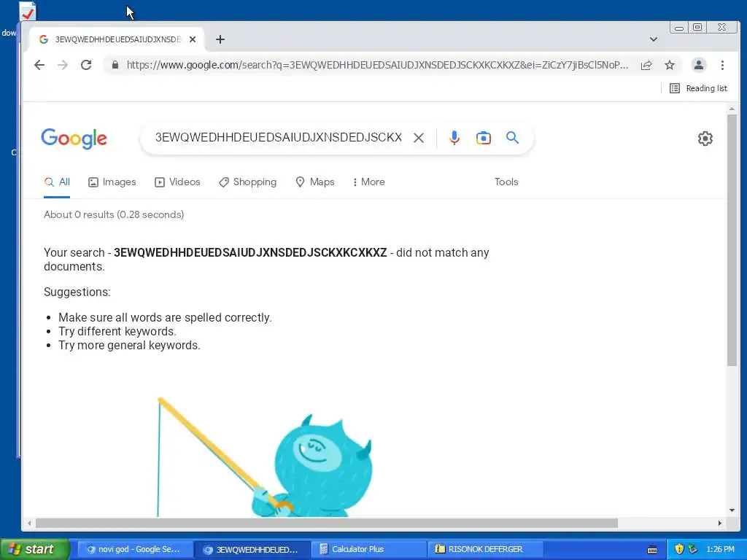Click the security shield tray icon
Image resolution: width=747 pixels, height=560 pixels.
tap(679, 549)
